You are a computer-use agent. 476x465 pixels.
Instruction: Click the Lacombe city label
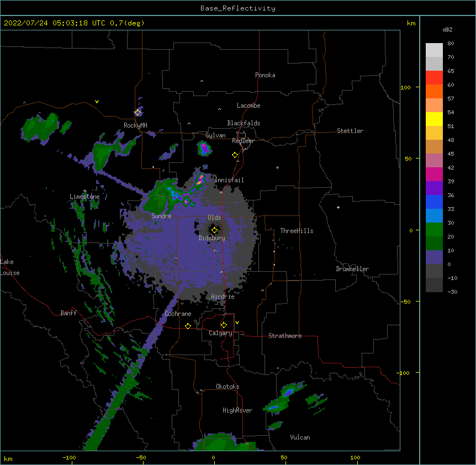(248, 105)
